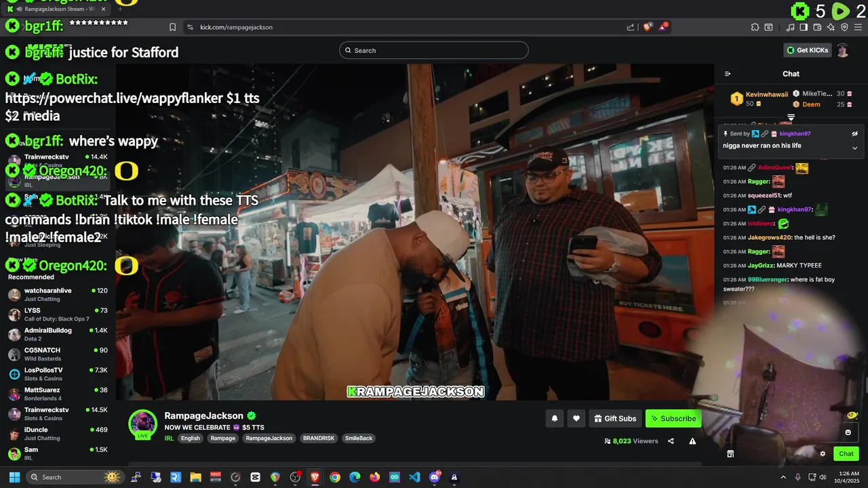868x488 pixels.
Task: Open LYSS channel in sidebar
Action: 58,314
